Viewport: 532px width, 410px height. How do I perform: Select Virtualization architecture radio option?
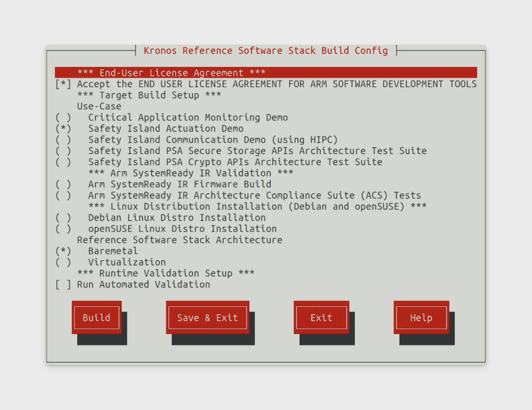click(63, 262)
